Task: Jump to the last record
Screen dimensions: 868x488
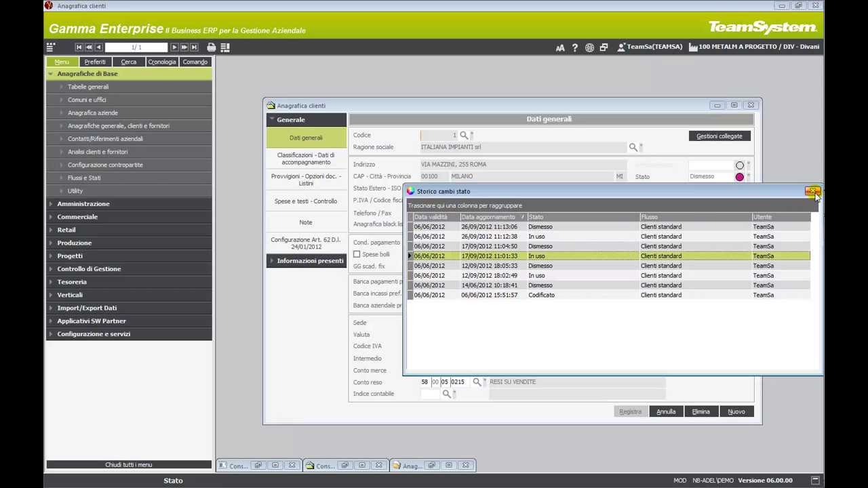Action: click(194, 47)
